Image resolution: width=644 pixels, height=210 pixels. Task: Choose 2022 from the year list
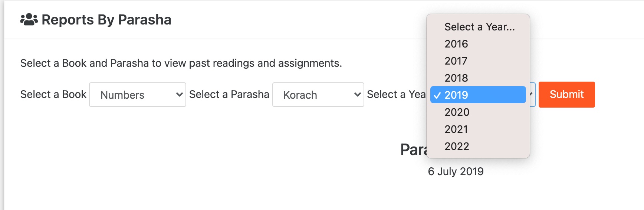478,146
